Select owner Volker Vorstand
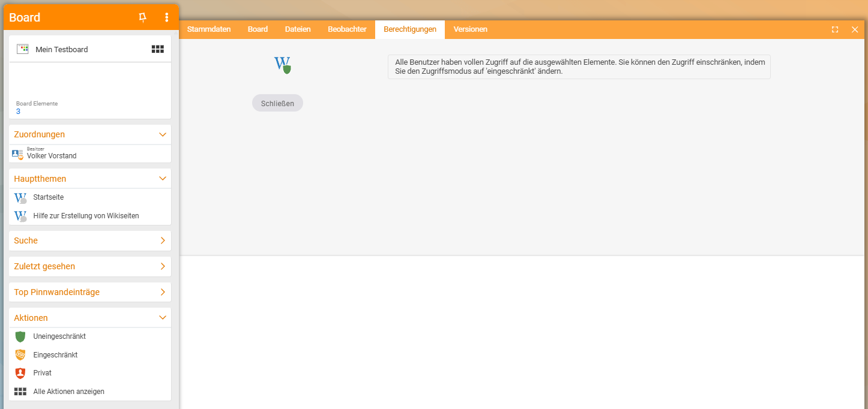The width and height of the screenshot is (868, 409). click(x=52, y=156)
